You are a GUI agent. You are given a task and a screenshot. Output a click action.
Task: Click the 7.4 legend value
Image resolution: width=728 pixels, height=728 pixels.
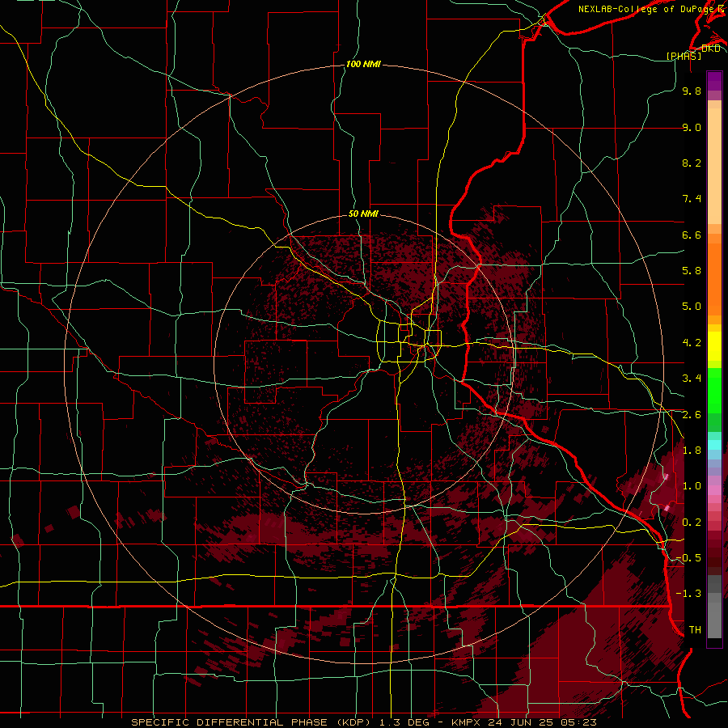click(692, 199)
